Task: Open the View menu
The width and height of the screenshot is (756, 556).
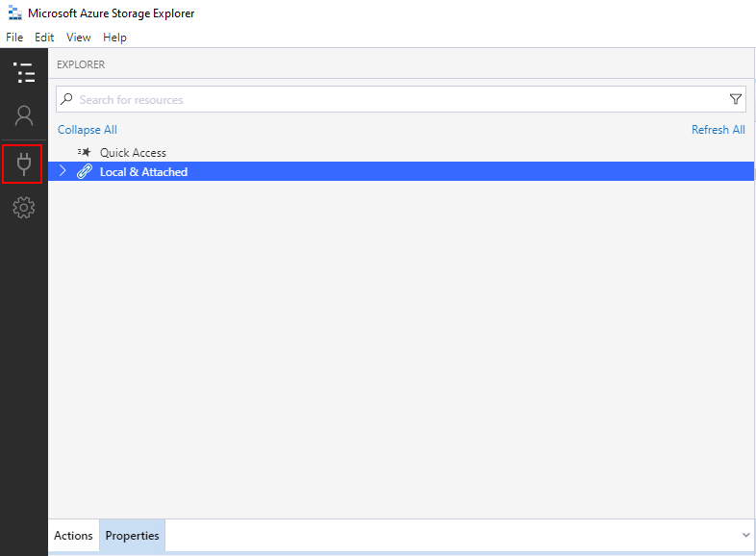Action: click(x=78, y=38)
